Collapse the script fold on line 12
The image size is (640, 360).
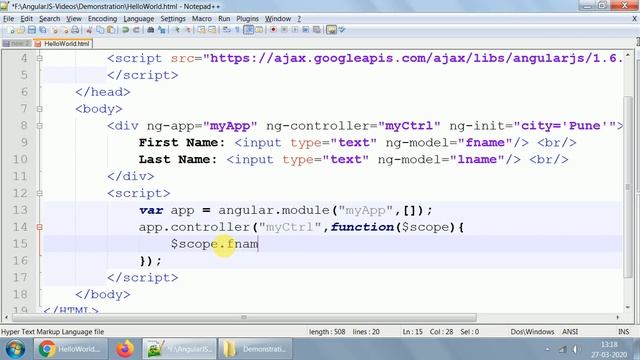[40, 193]
